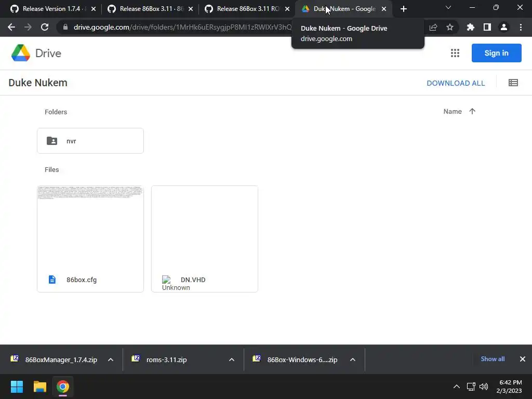The width and height of the screenshot is (532, 399).
Task: Open the Chrome profile avatar icon
Action: click(504, 27)
